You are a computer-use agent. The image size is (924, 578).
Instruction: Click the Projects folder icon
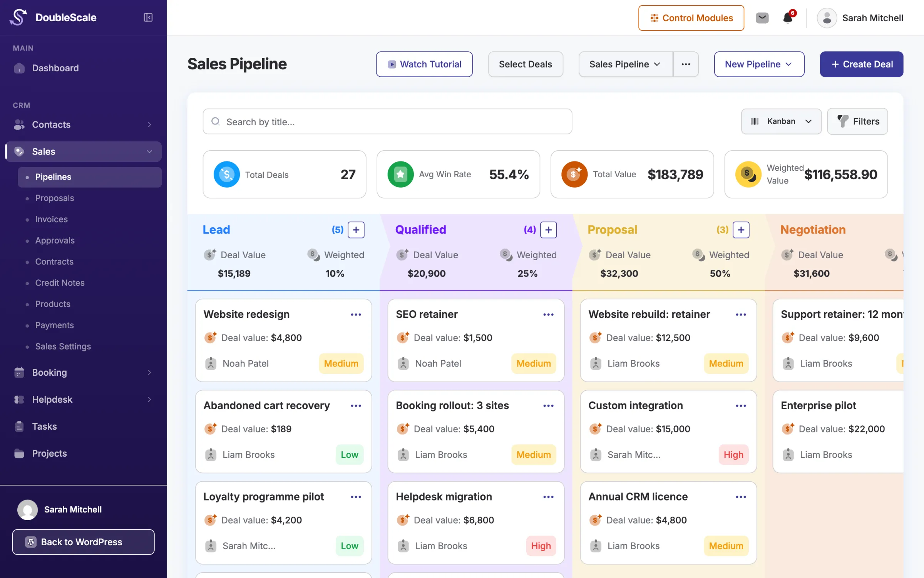(19, 454)
